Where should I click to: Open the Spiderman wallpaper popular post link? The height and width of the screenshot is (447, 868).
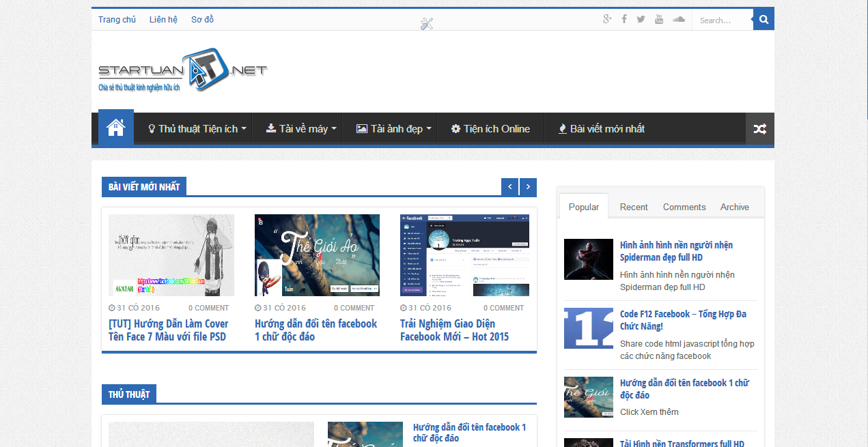676,251
